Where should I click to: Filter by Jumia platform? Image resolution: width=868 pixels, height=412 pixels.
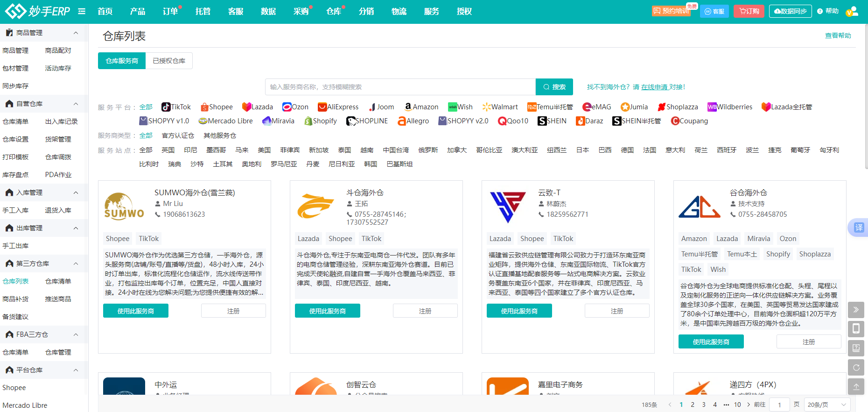click(x=634, y=107)
